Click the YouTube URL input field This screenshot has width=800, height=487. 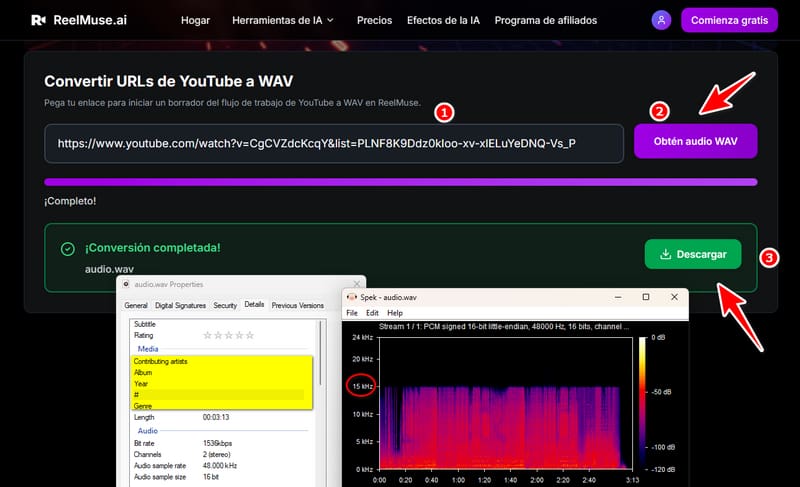tap(334, 143)
